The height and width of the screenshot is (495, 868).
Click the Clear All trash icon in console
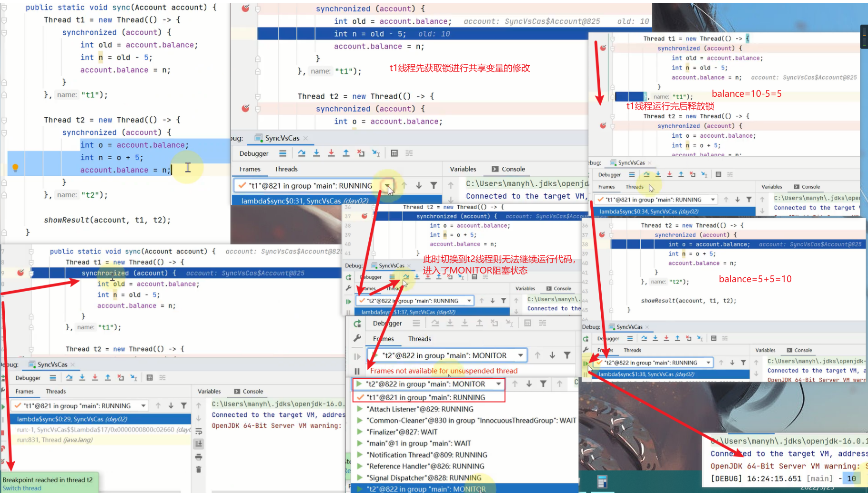pyautogui.click(x=199, y=469)
